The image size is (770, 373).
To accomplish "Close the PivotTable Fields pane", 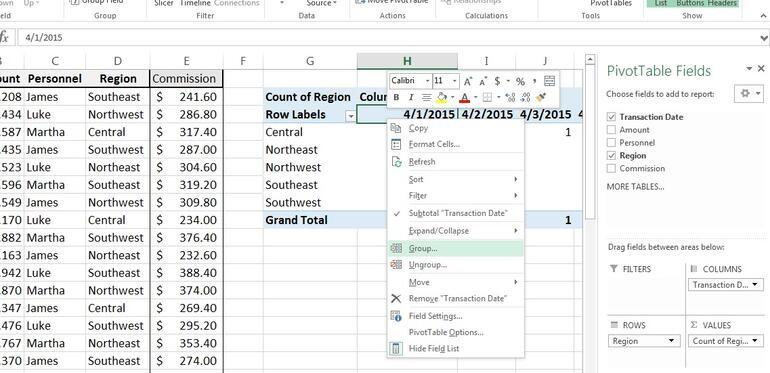I will click(761, 69).
